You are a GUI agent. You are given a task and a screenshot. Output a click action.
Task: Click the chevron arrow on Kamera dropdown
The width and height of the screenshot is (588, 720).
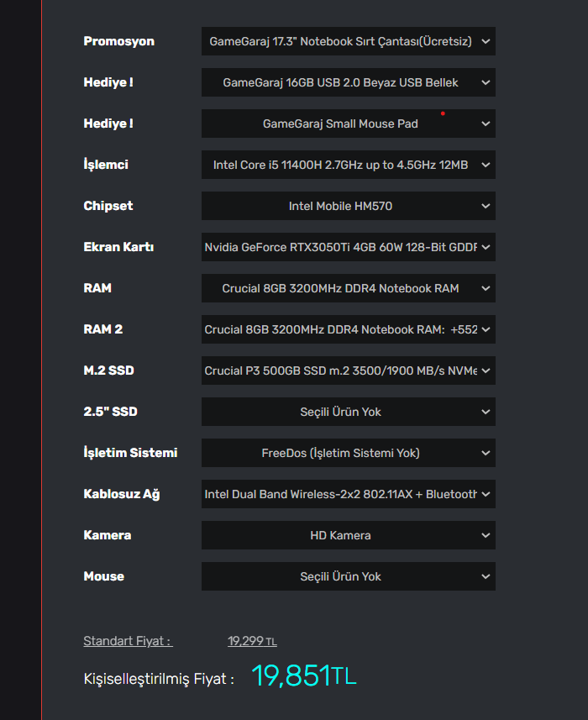click(x=486, y=535)
